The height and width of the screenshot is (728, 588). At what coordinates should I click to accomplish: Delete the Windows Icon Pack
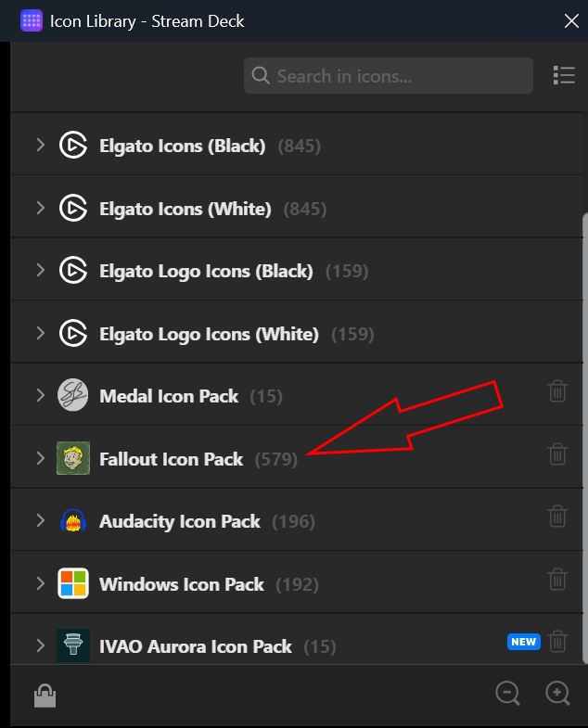[557, 579]
